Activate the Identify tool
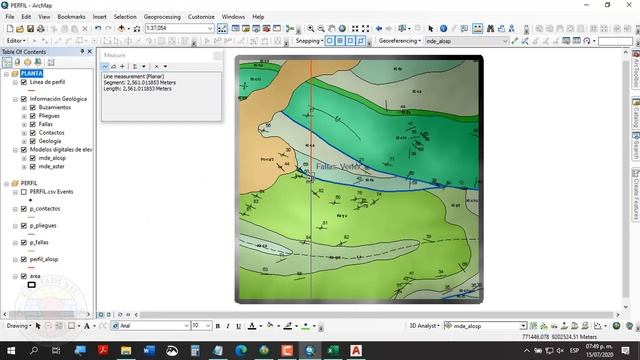640x360 pixels. [443, 29]
